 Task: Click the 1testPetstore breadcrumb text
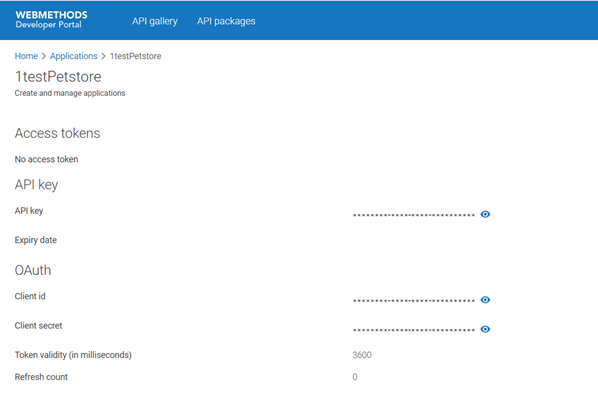point(135,56)
